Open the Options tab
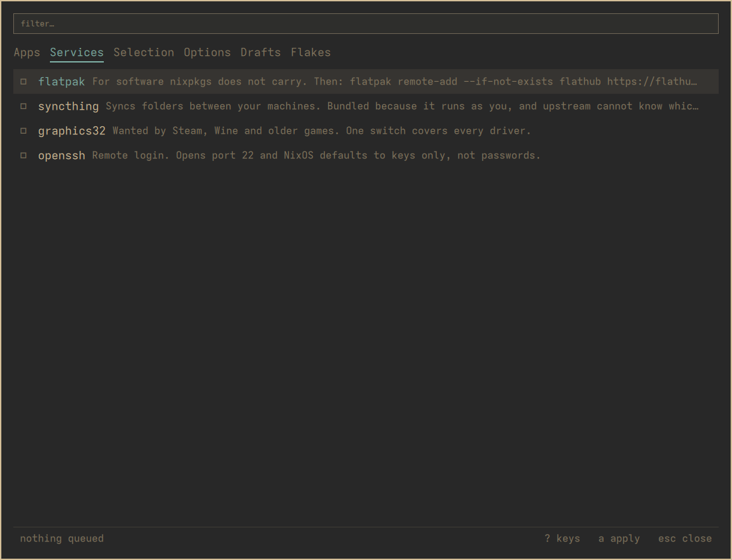The height and width of the screenshot is (560, 732). 207,53
